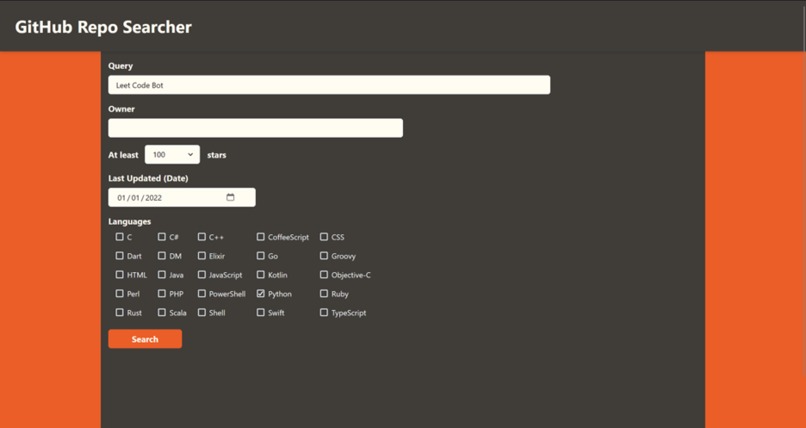Tick the Shell checkbox
The image size is (806, 428).
[202, 312]
